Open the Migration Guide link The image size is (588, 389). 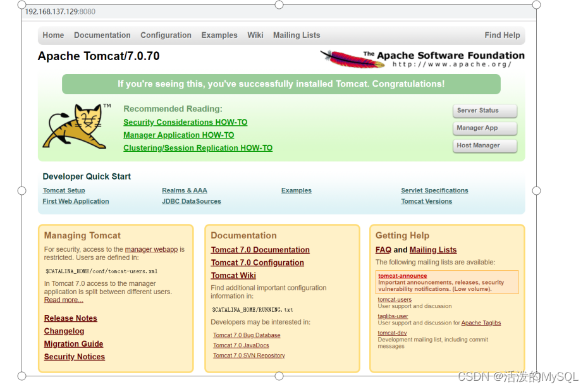click(x=73, y=344)
